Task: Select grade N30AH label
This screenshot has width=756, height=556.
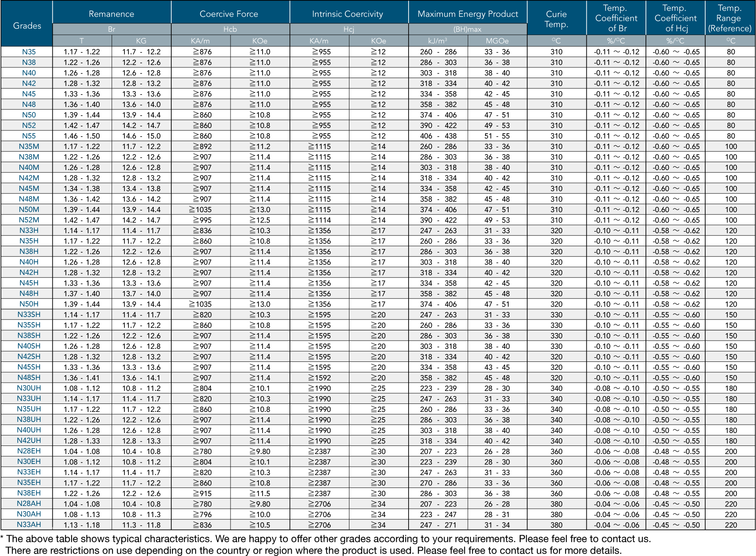Action: [29, 514]
